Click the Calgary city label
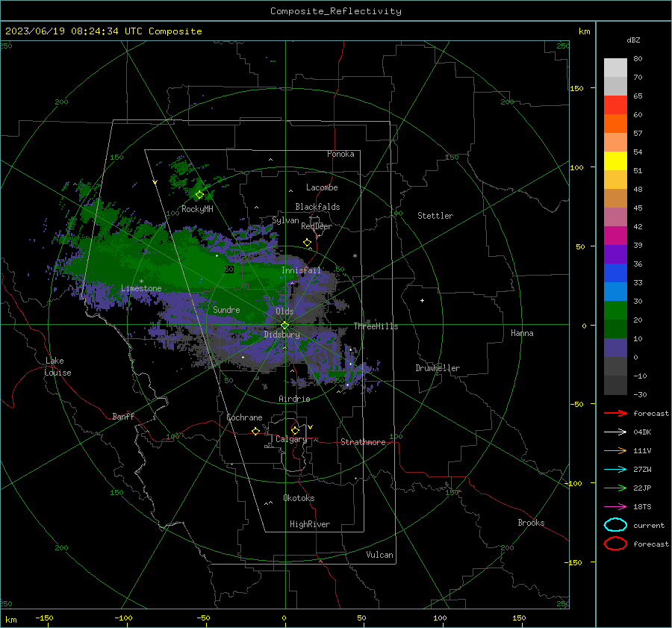 [291, 439]
